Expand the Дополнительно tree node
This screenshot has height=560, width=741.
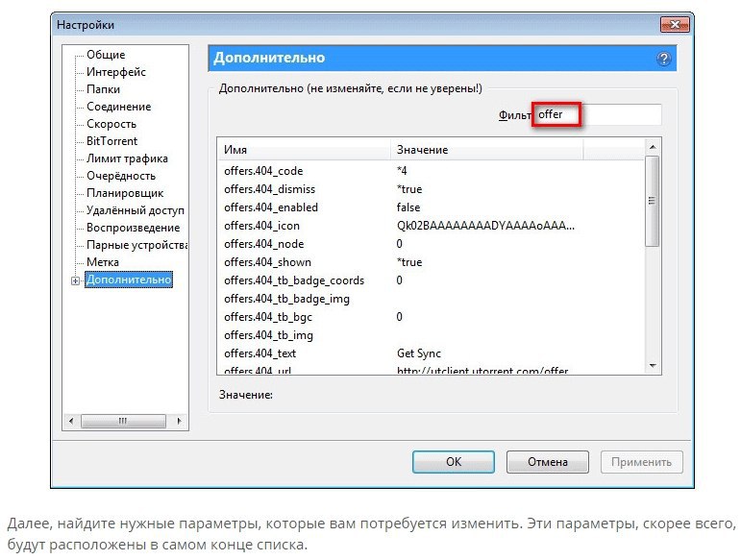click(x=75, y=280)
